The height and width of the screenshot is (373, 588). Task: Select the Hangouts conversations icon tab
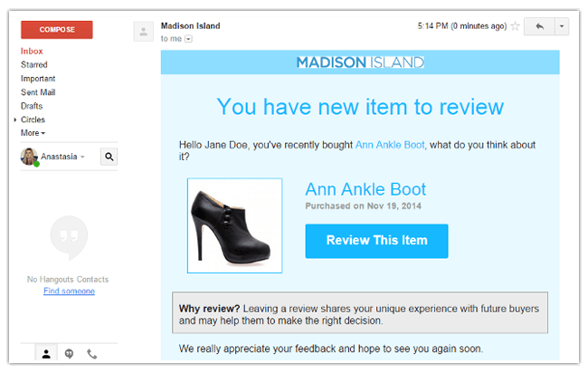(x=69, y=353)
